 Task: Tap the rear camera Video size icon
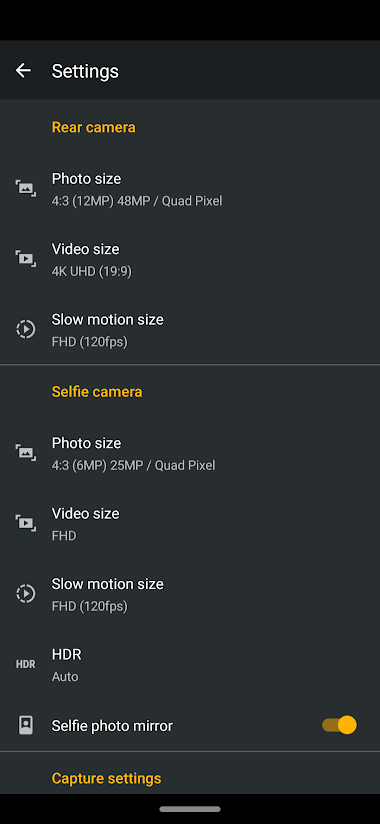[26, 259]
